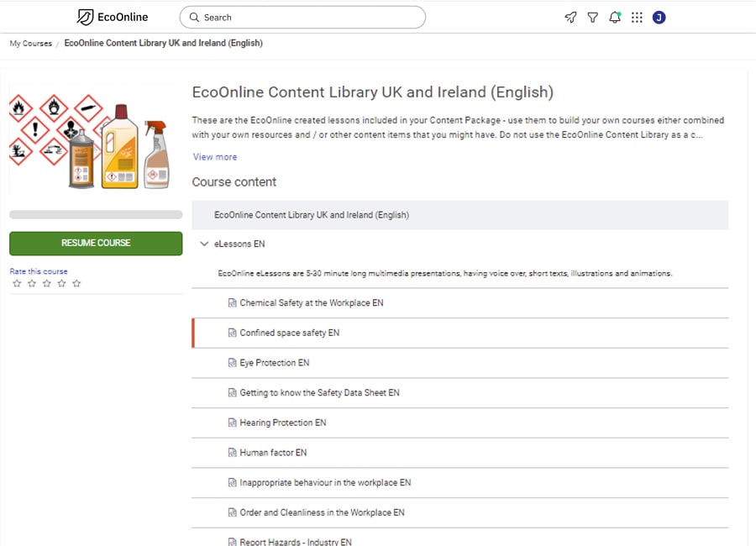
Task: Click the Course content heading
Action: click(x=234, y=181)
